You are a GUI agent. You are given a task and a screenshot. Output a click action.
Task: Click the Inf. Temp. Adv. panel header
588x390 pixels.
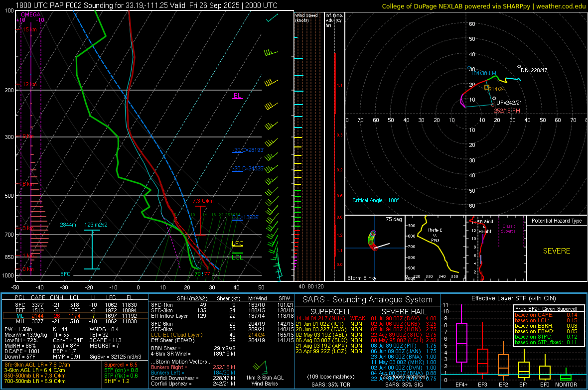[334, 20]
